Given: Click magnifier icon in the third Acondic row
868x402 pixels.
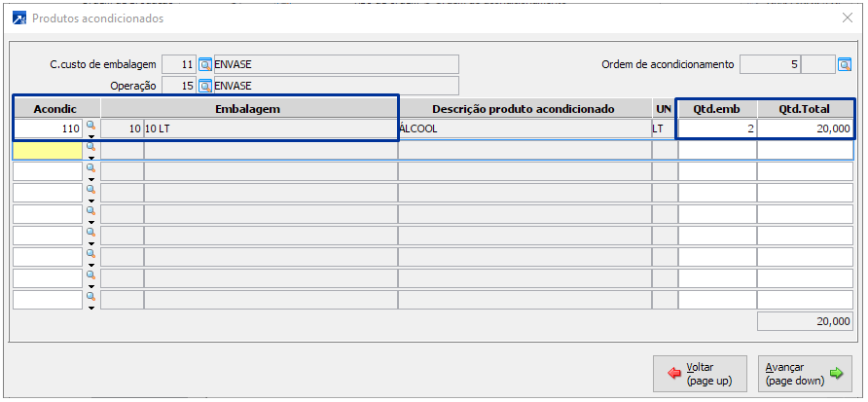Looking at the screenshot, I should tap(90, 168).
